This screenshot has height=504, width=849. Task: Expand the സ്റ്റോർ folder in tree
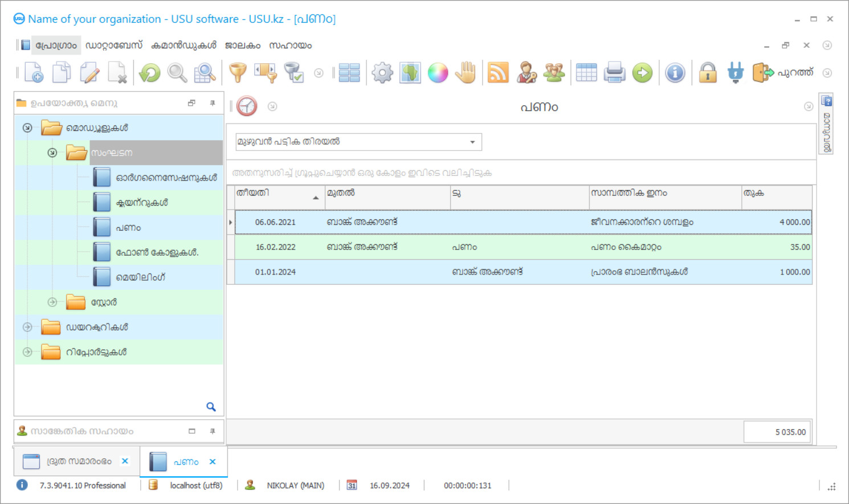tap(52, 302)
